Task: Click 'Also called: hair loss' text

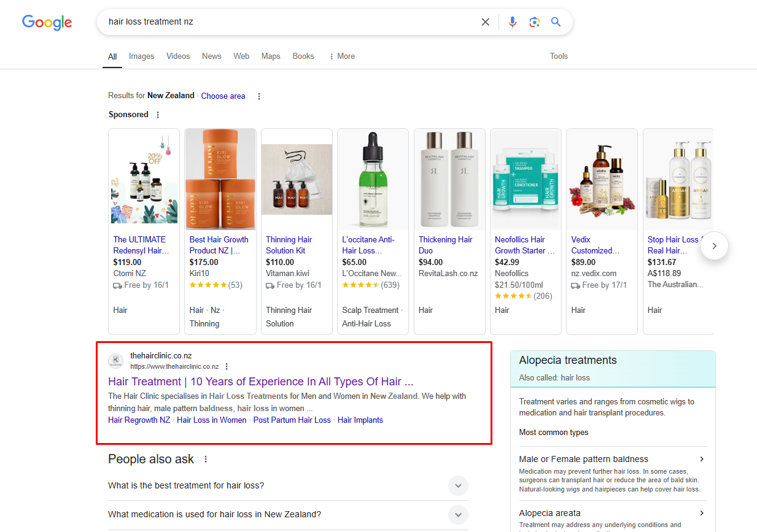Action: (554, 378)
